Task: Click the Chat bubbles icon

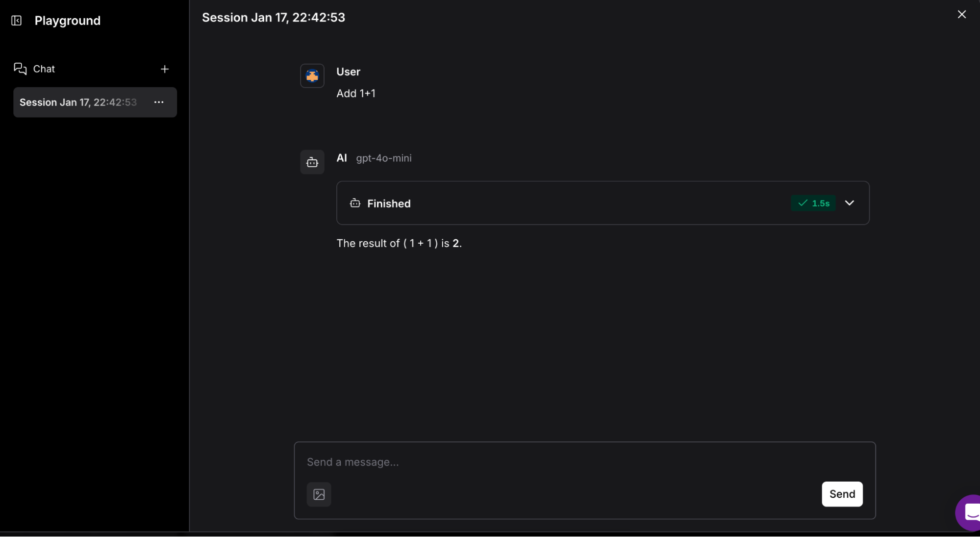Action: 20,69
